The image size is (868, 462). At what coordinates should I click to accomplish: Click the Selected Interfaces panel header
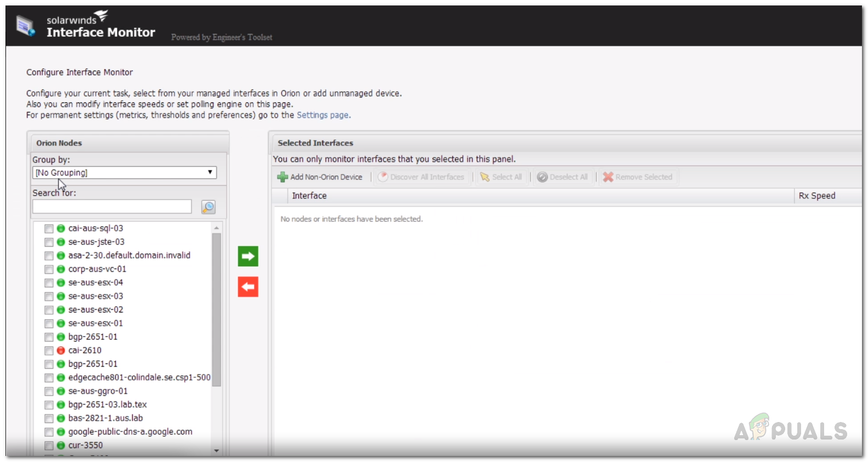pyautogui.click(x=566, y=143)
